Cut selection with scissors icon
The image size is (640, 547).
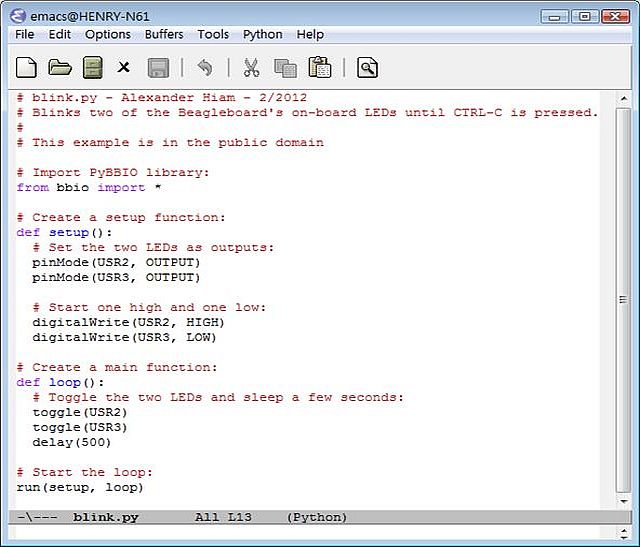pos(251,67)
